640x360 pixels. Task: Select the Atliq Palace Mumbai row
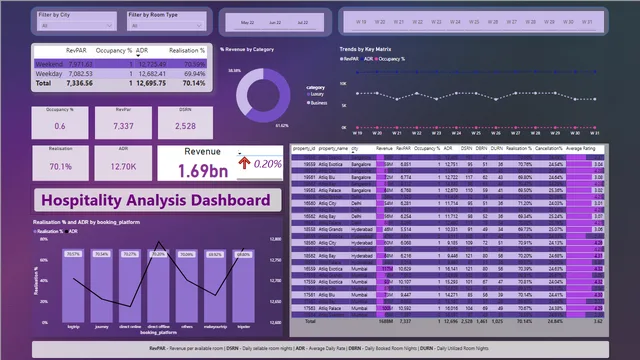448,308
